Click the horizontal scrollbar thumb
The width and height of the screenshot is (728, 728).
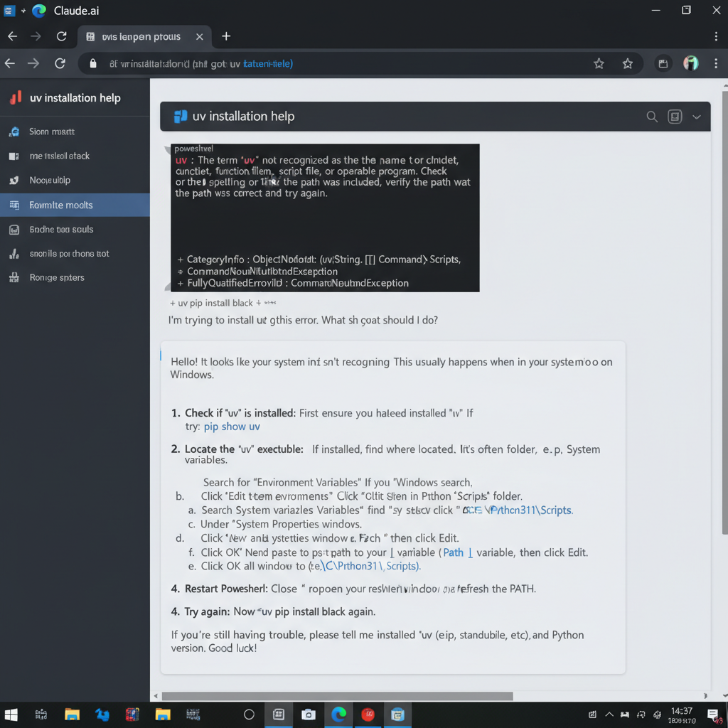tap(337, 696)
